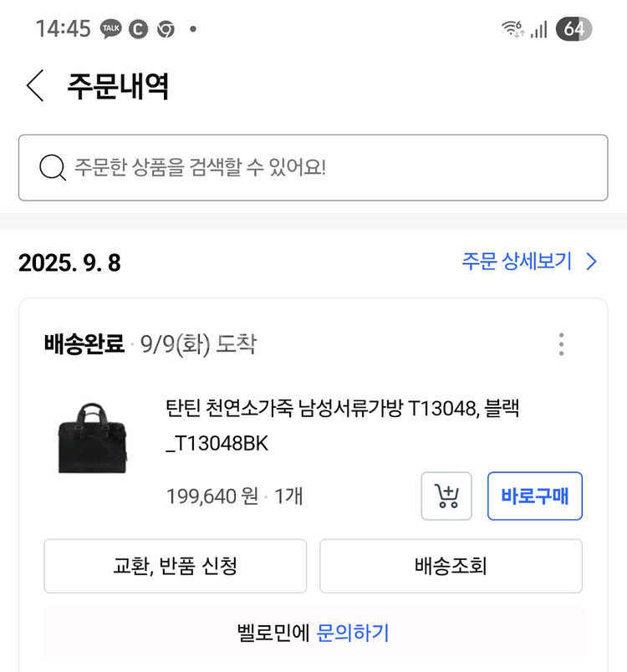Tap the 배송조회 delivery tracking button
The image size is (627, 672).
451,567
